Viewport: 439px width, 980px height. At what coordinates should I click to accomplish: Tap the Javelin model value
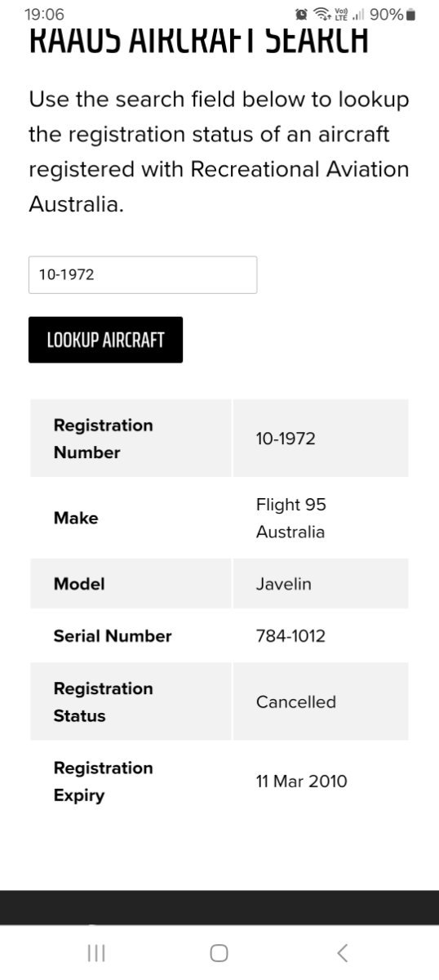pos(283,584)
